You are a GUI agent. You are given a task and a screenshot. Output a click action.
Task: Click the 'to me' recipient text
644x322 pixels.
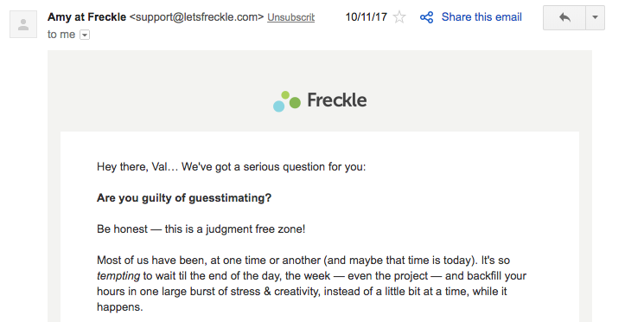pyautogui.click(x=61, y=35)
